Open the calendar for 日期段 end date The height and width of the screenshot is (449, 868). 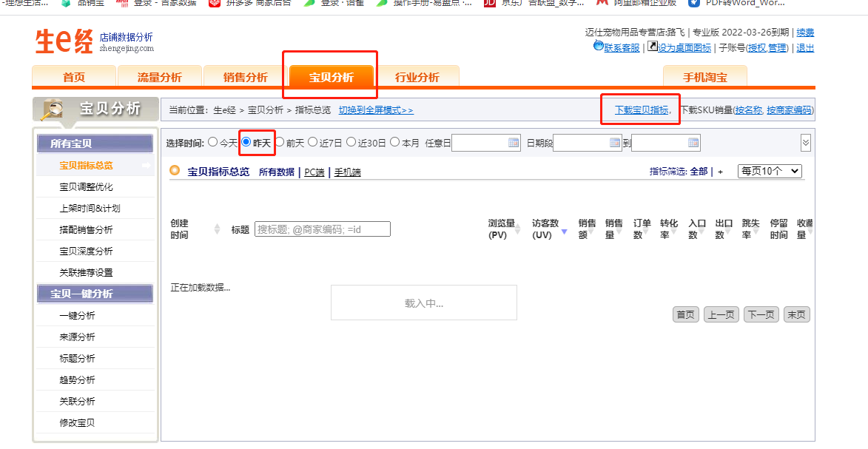pyautogui.click(x=693, y=143)
